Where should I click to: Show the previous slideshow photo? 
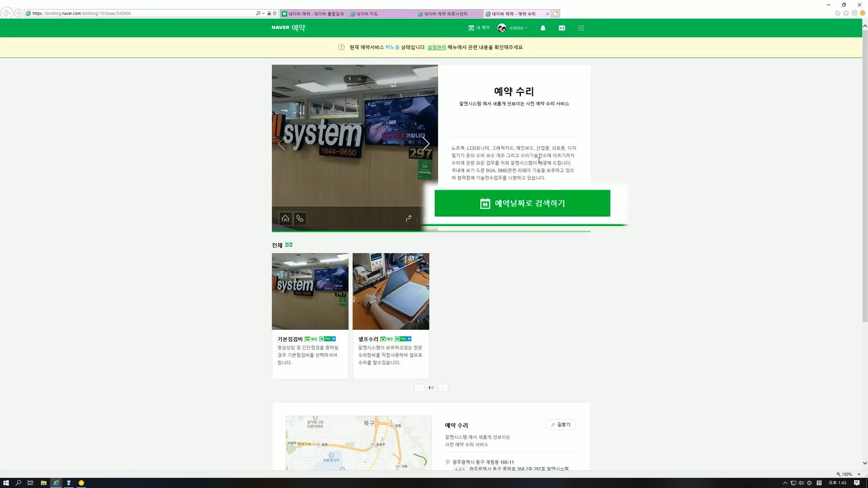282,144
